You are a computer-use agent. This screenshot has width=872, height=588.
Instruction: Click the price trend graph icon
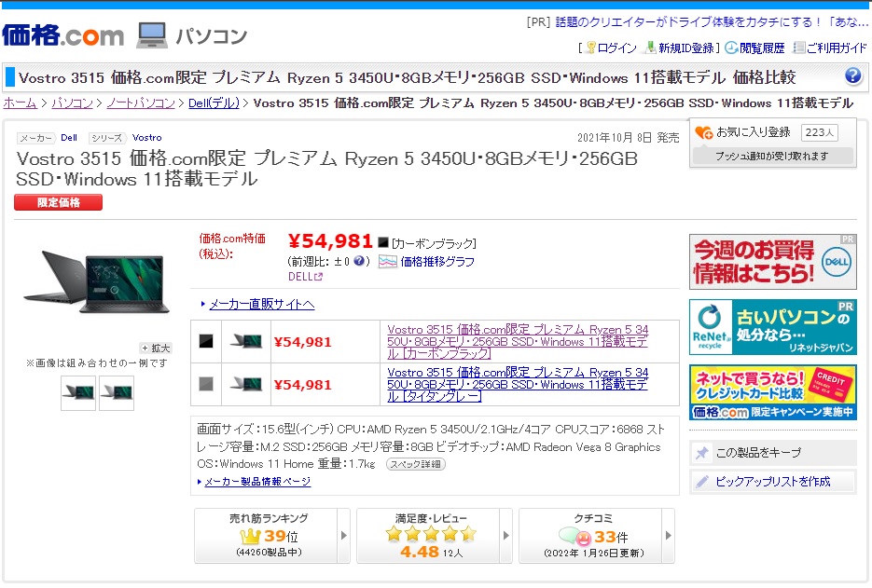tap(387, 262)
